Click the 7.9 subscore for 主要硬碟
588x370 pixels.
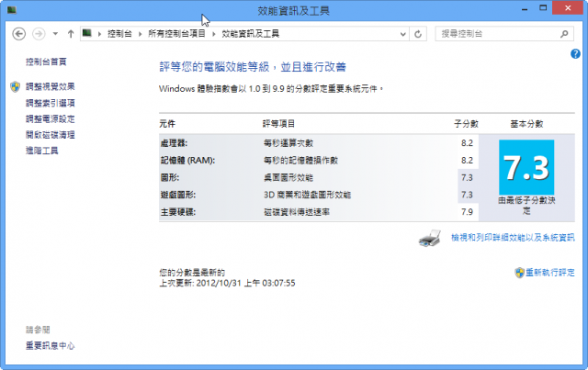tap(467, 212)
